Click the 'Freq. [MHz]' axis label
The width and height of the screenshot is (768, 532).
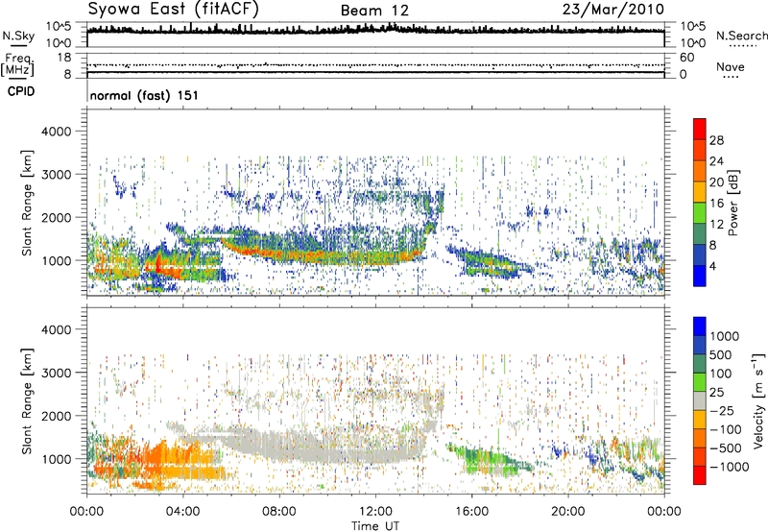pos(17,65)
